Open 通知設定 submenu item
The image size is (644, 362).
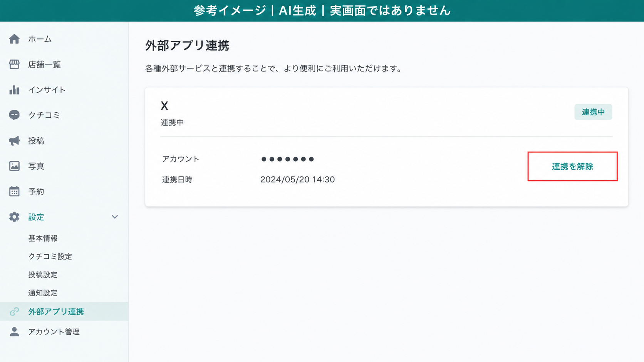[x=43, y=293]
